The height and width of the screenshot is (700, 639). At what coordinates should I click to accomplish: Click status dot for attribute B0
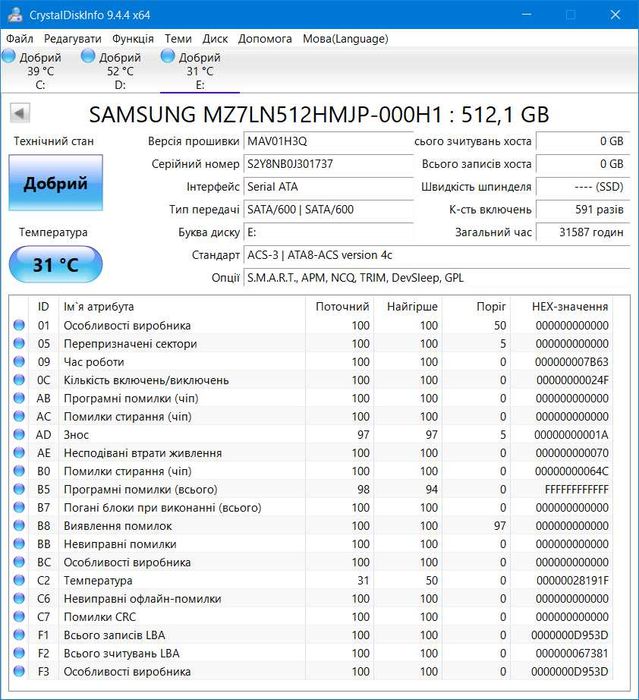pyautogui.click(x=19, y=471)
